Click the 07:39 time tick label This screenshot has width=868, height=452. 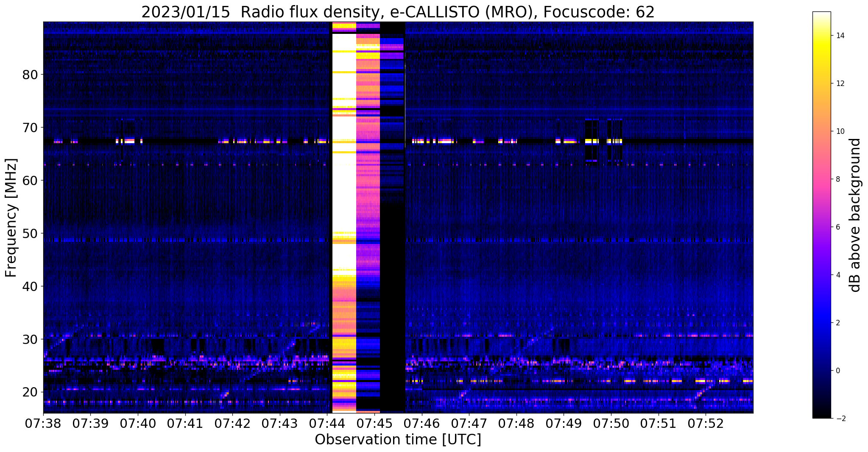tap(90, 423)
